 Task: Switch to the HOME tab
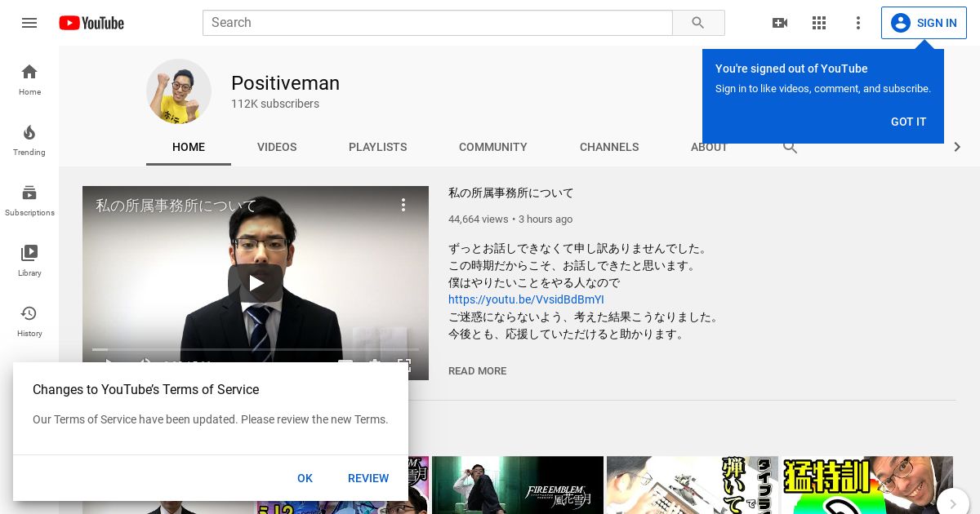(x=189, y=147)
